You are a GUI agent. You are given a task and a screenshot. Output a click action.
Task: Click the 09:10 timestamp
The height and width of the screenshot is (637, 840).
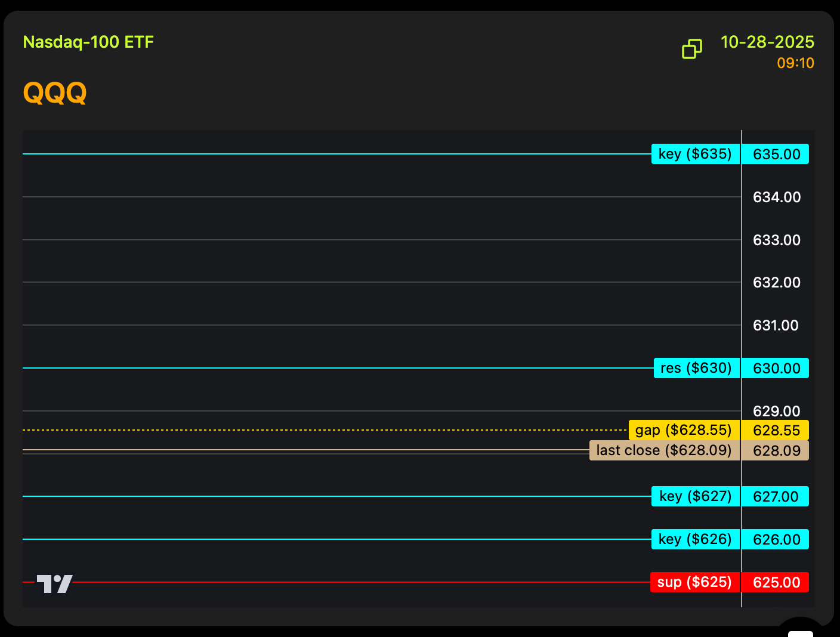click(x=795, y=63)
